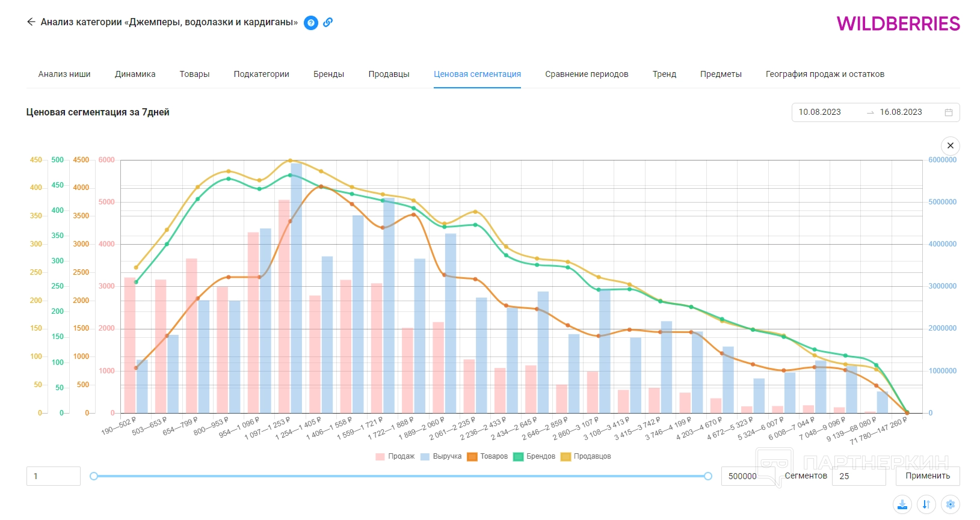Click the right price slider handle
980x520 pixels.
pos(708,476)
